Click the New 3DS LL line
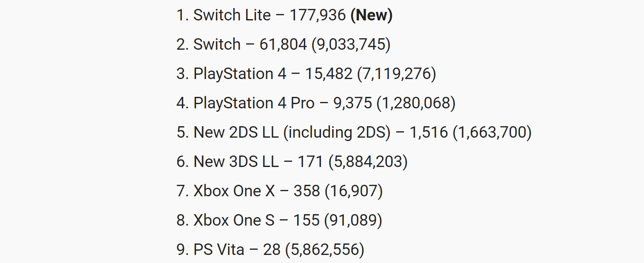Image resolution: width=644 pixels, height=263 pixels. [292, 162]
